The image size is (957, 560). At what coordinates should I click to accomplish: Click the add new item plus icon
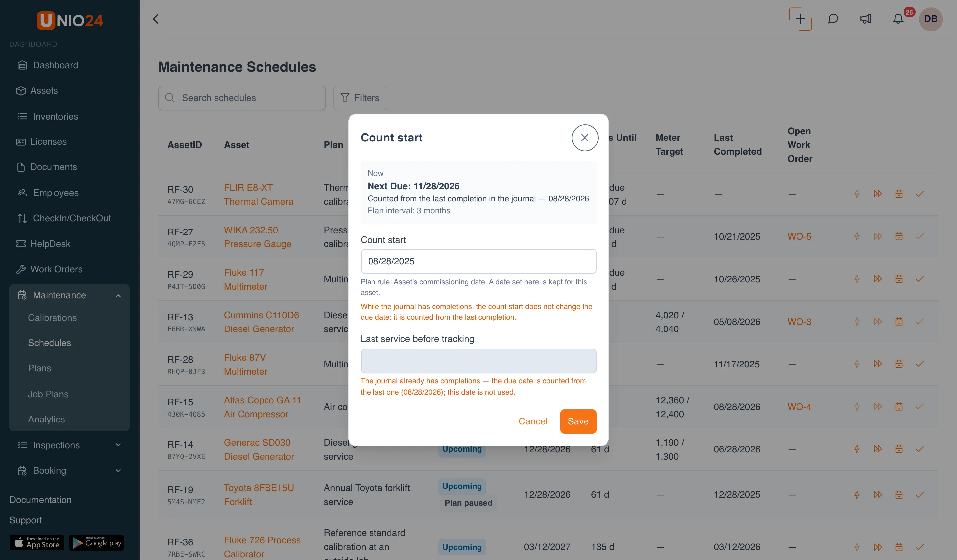click(x=800, y=19)
